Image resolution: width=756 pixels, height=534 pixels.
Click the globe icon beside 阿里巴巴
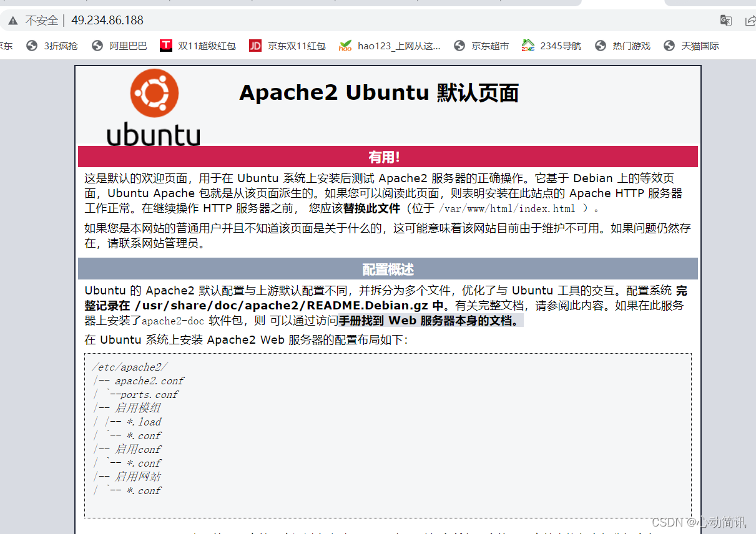tap(97, 46)
